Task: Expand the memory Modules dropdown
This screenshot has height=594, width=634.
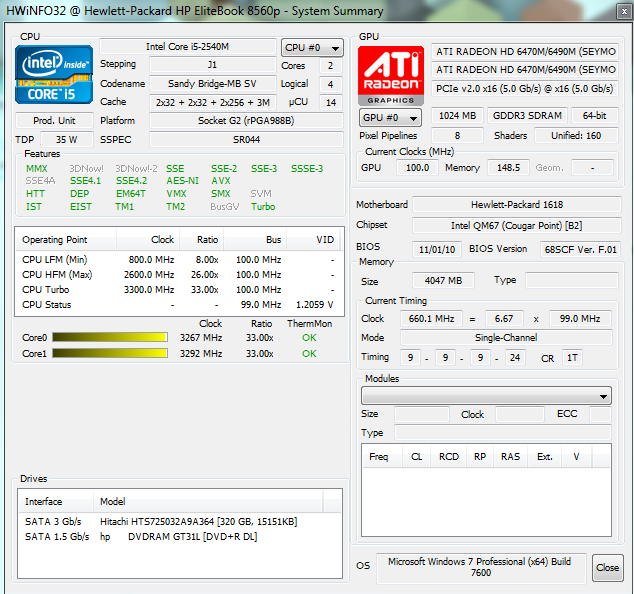Action: click(486, 396)
